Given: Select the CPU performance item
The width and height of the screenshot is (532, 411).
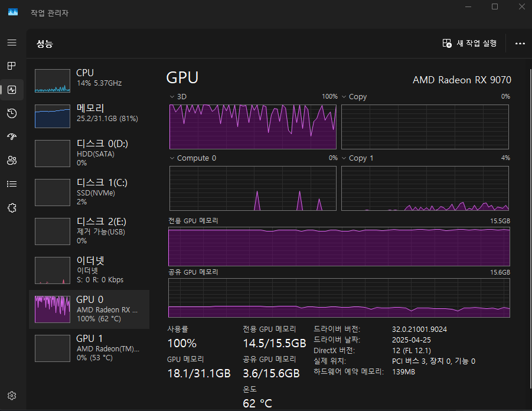Looking at the screenshot, I should (x=89, y=81).
